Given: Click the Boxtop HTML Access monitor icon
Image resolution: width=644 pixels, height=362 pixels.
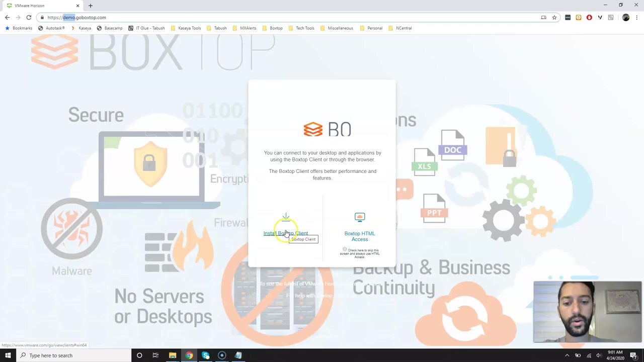Looking at the screenshot, I should pos(359,217).
